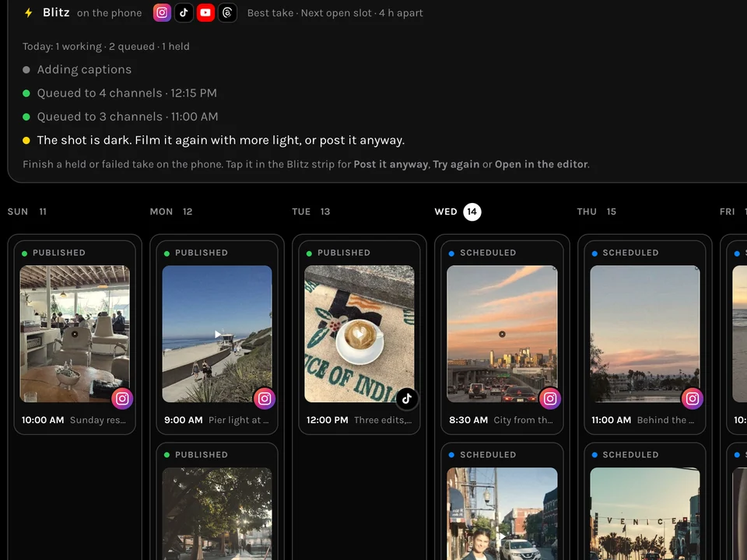This screenshot has height=560, width=747.
Task: Open the Venice sign scheduled thumbnail
Action: click(x=644, y=514)
